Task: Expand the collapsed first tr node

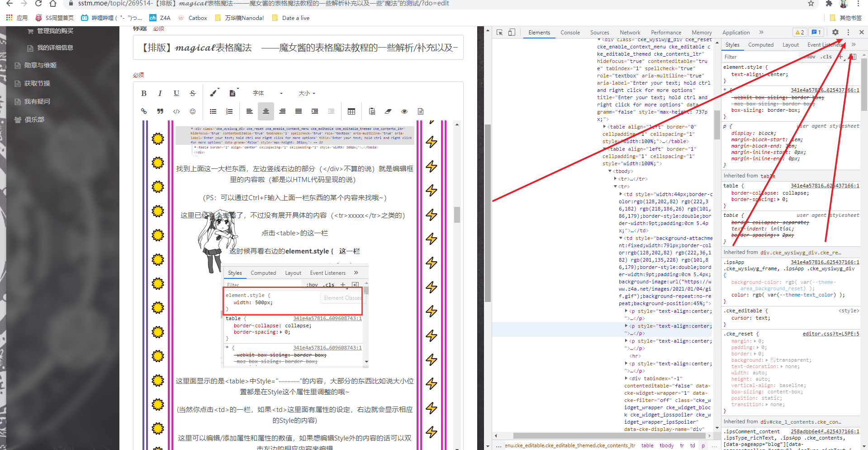Action: click(616, 179)
